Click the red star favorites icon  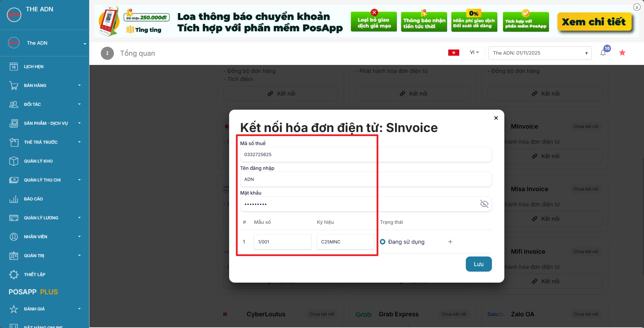[x=622, y=53]
